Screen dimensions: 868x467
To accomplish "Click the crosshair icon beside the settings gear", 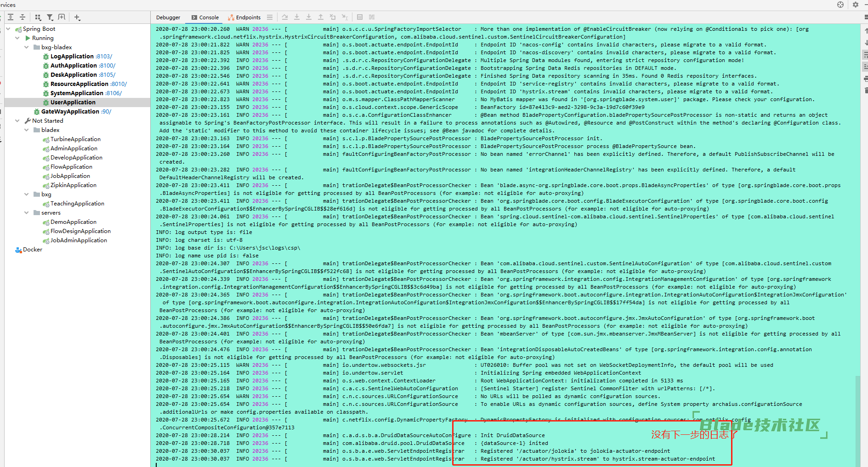I will [840, 5].
